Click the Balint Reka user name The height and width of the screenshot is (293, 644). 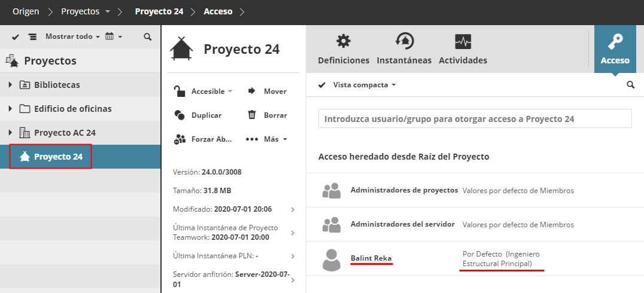click(x=371, y=258)
